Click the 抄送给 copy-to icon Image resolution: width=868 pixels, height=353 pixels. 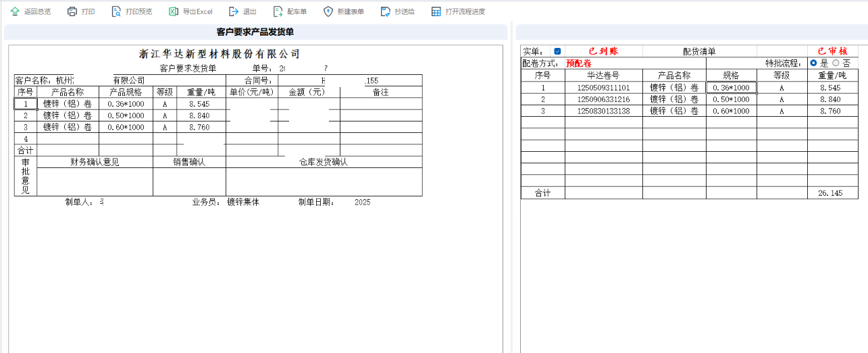click(385, 11)
